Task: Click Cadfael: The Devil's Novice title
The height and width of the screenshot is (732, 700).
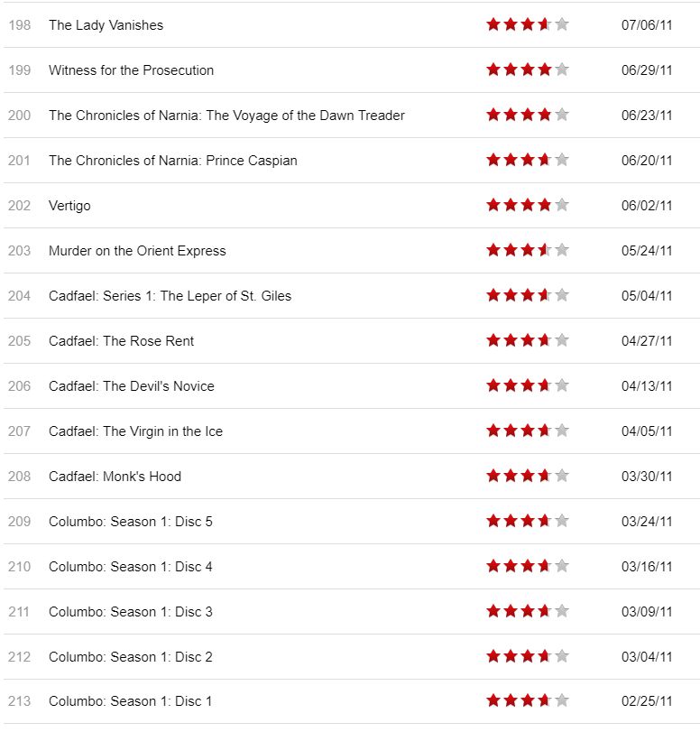Action: tap(131, 386)
